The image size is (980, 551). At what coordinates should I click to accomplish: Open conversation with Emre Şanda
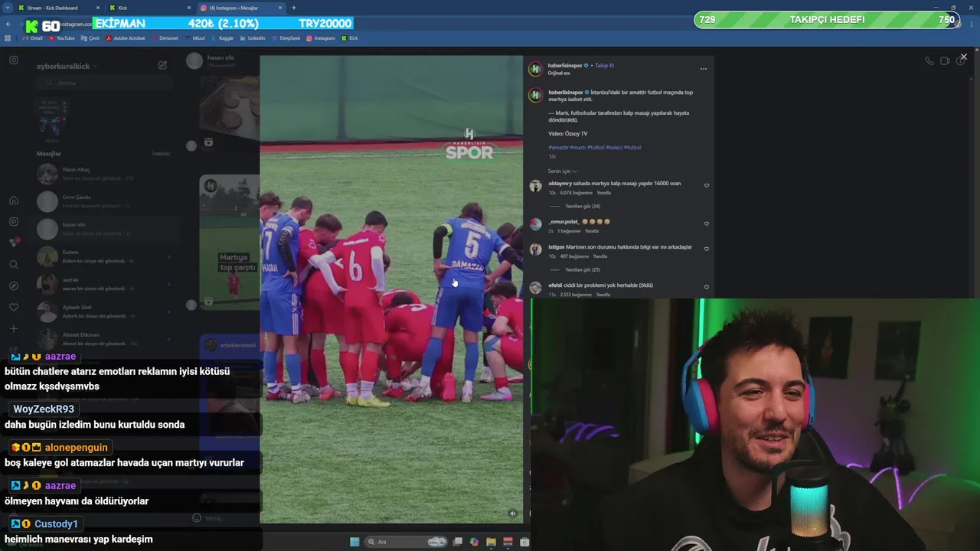pyautogui.click(x=103, y=201)
